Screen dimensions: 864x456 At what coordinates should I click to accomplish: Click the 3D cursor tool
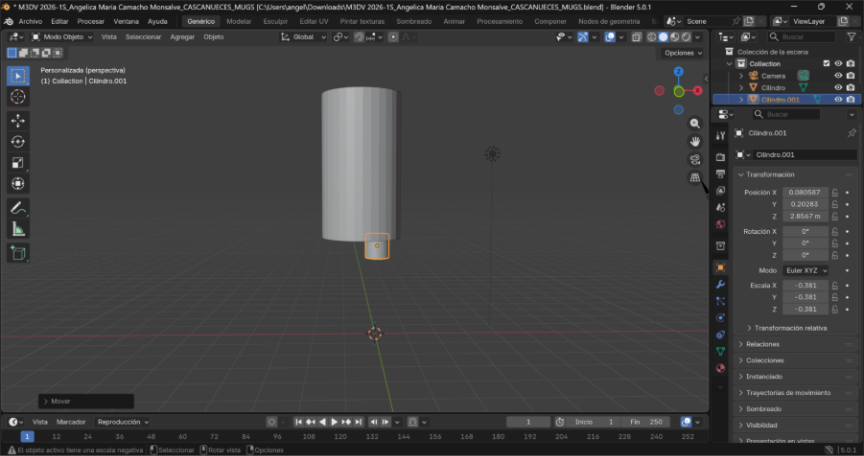(18, 97)
